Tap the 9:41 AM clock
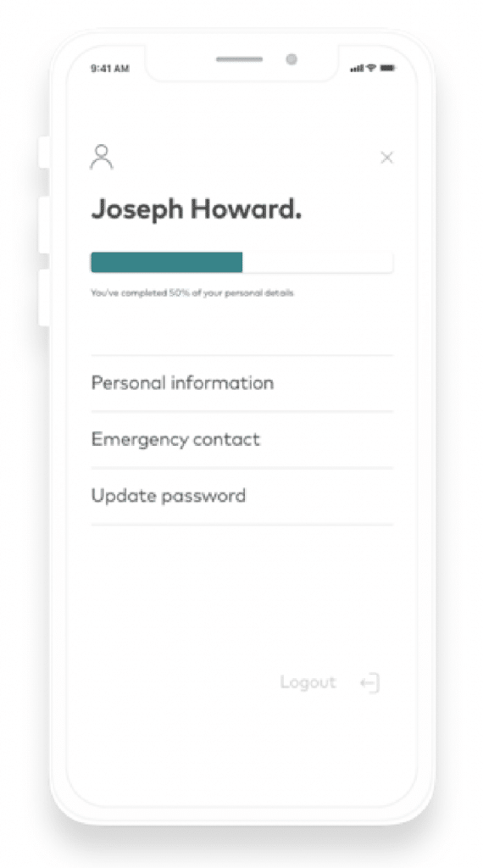 pos(110,69)
